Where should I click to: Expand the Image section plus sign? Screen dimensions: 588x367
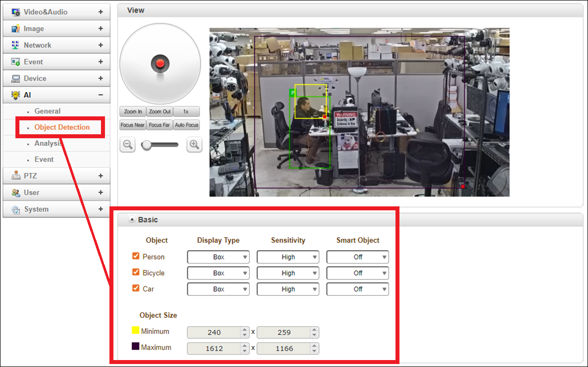point(100,28)
